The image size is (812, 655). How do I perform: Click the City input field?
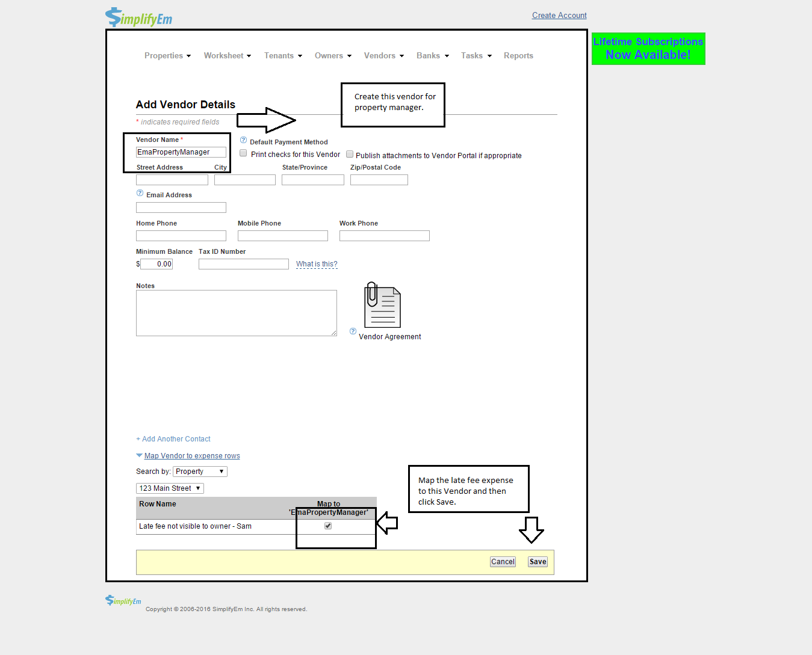pyautogui.click(x=245, y=180)
